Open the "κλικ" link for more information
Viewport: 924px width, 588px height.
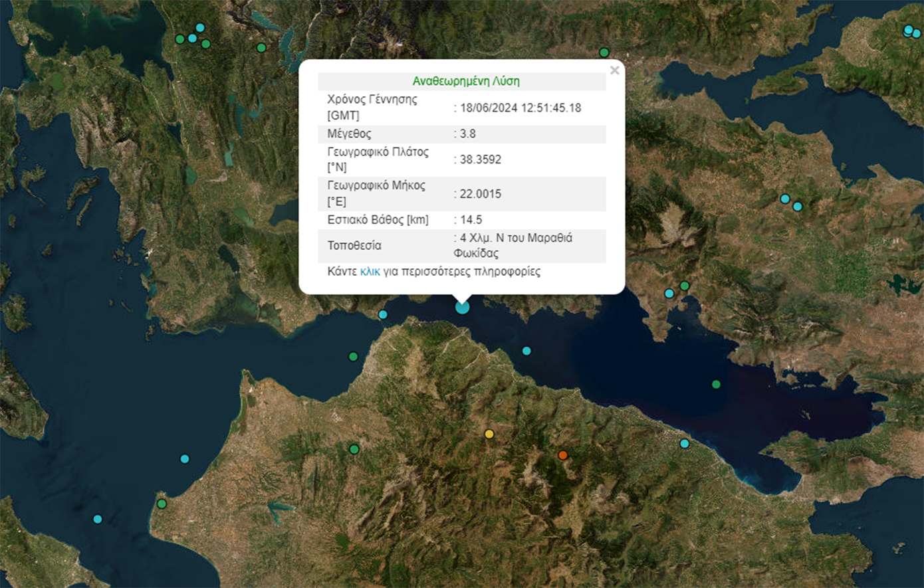click(x=370, y=272)
